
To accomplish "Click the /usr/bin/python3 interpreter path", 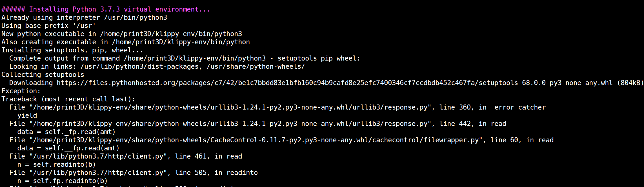I will (136, 17).
